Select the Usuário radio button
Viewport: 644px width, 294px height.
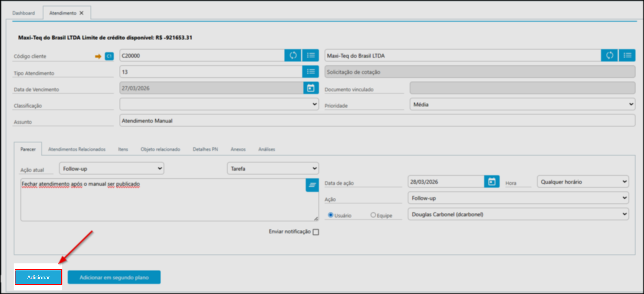(x=331, y=215)
